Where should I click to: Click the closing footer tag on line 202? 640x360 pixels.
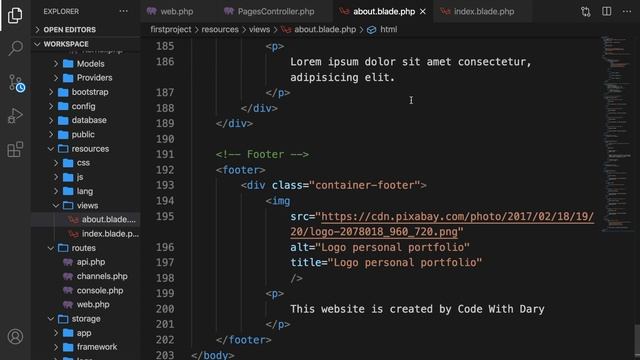tap(244, 340)
